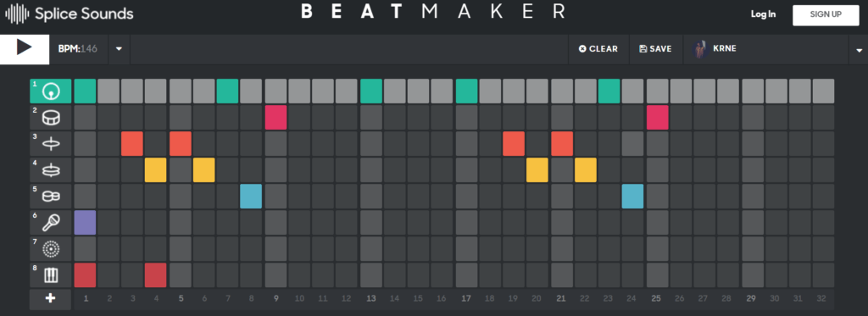This screenshot has height=316, width=868.
Task: Open the BPM dropdown arrow
Action: coord(119,48)
